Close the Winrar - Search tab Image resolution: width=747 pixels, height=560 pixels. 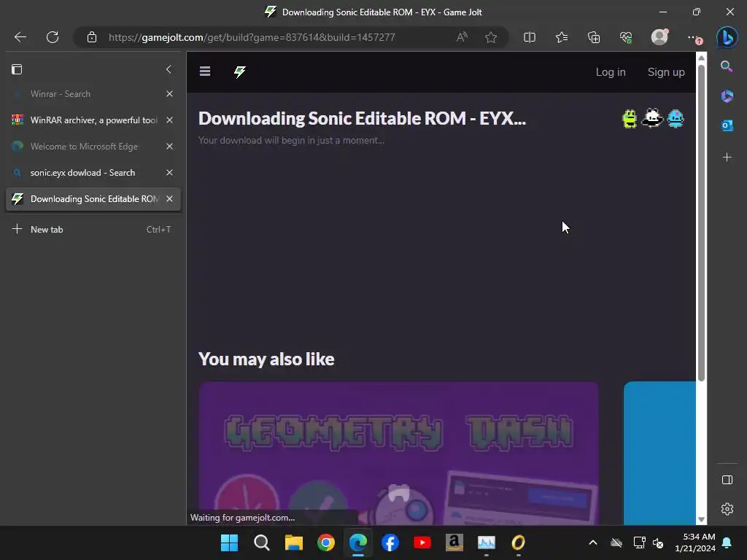(169, 94)
